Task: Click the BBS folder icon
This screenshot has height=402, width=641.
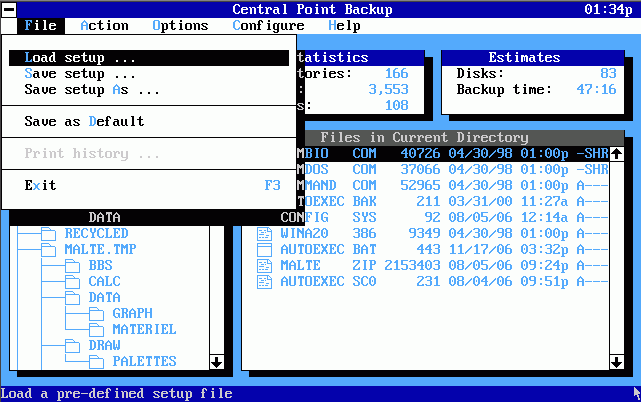Action: (x=73, y=265)
